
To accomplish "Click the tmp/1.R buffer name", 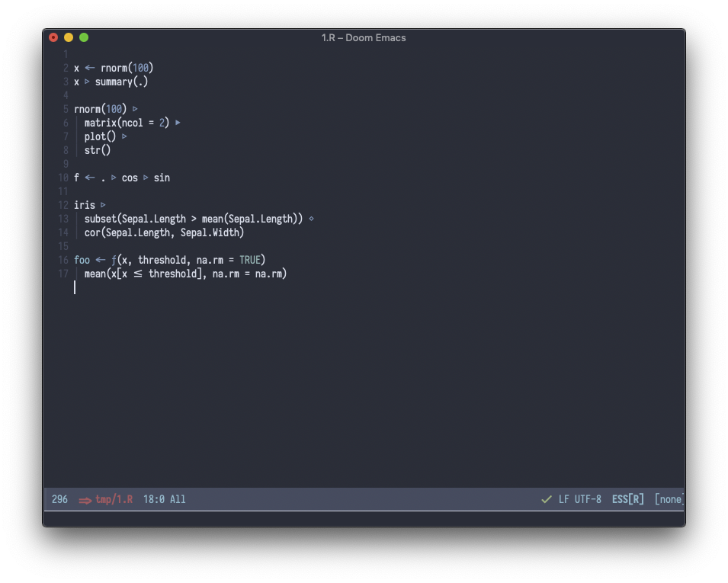I will coord(114,499).
